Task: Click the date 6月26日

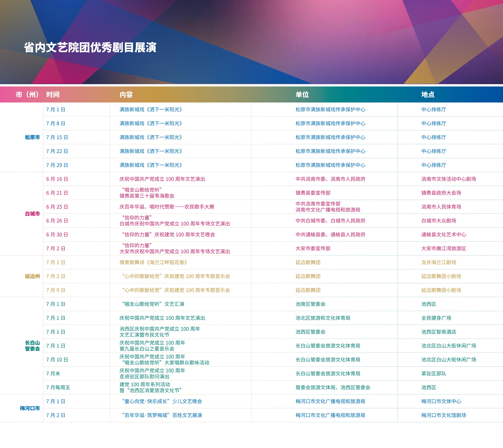Action: coord(57,221)
